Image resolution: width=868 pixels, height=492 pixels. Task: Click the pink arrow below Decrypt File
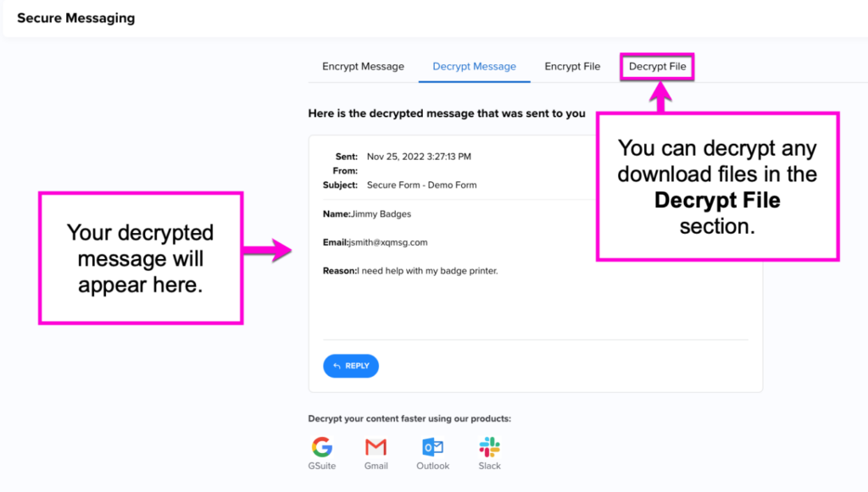[659, 97]
